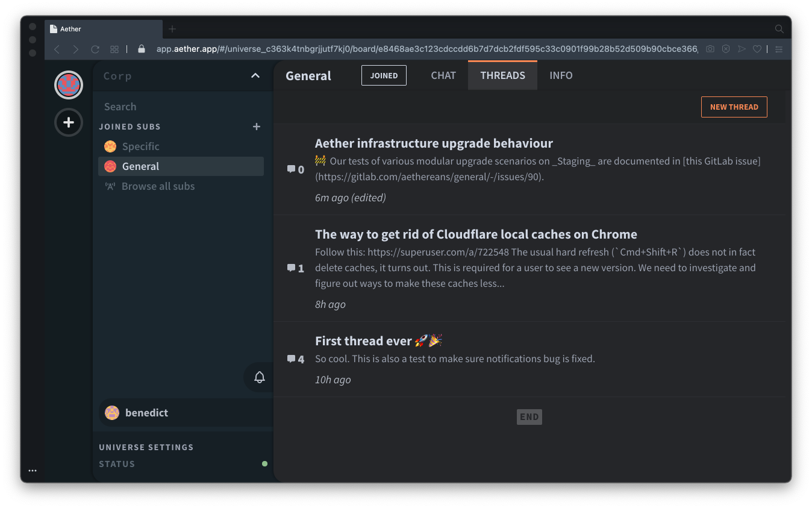This screenshot has width=812, height=508.
Task: Click the heart bookmark icon
Action: (x=757, y=49)
